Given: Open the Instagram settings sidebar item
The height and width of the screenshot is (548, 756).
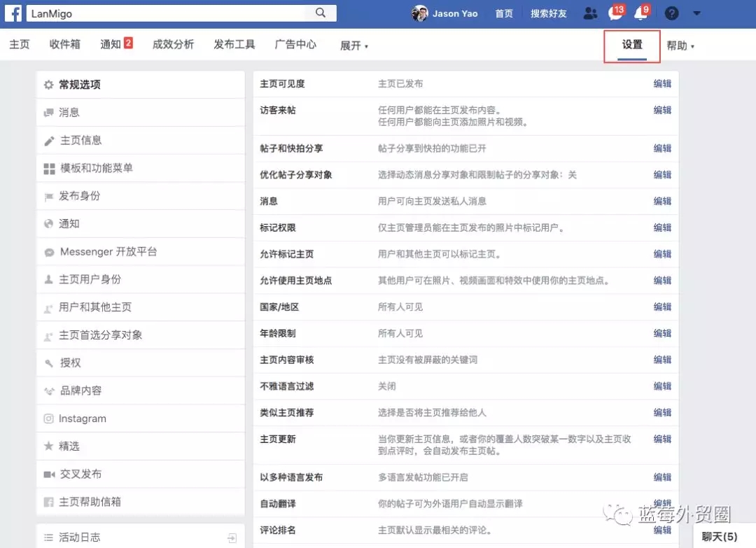Looking at the screenshot, I should (80, 418).
